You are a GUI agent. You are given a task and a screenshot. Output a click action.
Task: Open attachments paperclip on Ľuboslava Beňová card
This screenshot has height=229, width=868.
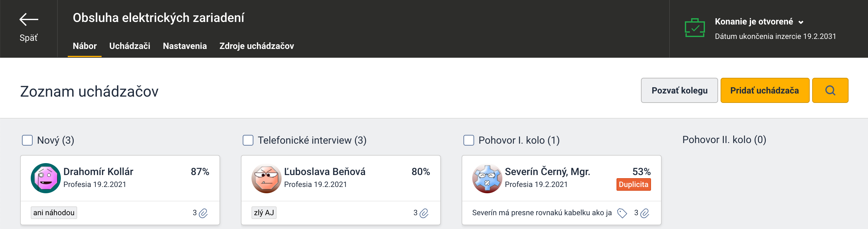click(424, 213)
